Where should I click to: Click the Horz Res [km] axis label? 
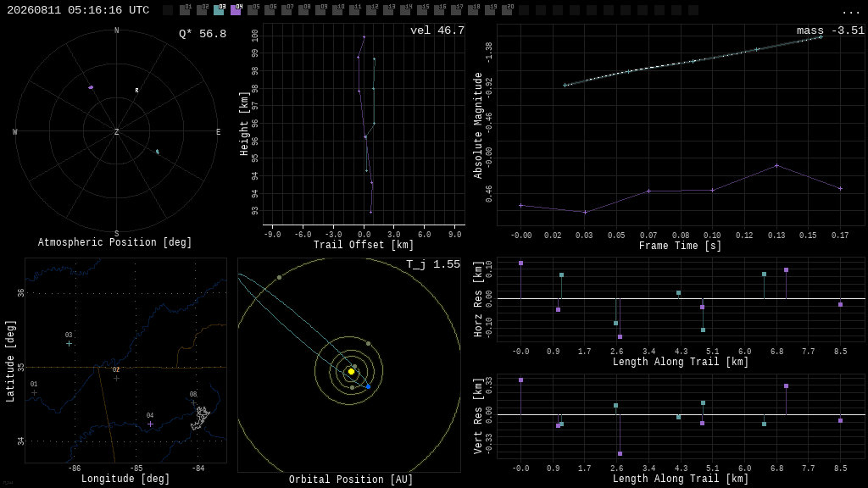point(478,299)
